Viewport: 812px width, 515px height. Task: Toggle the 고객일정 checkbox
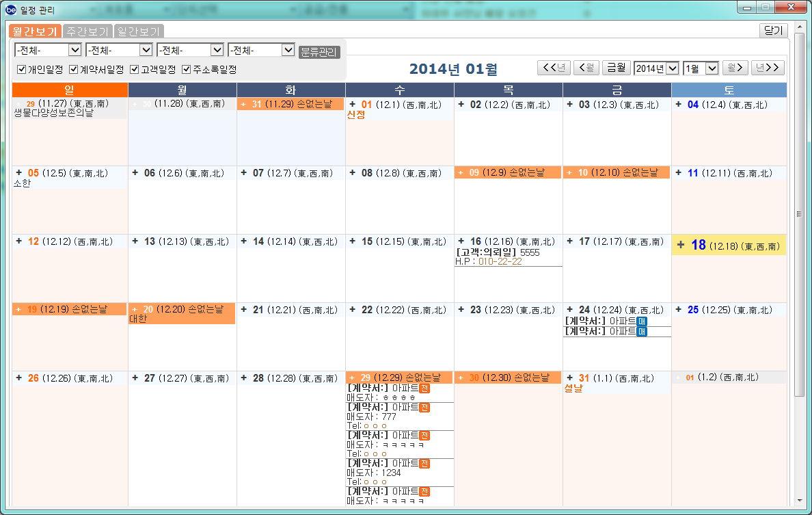pyautogui.click(x=135, y=70)
